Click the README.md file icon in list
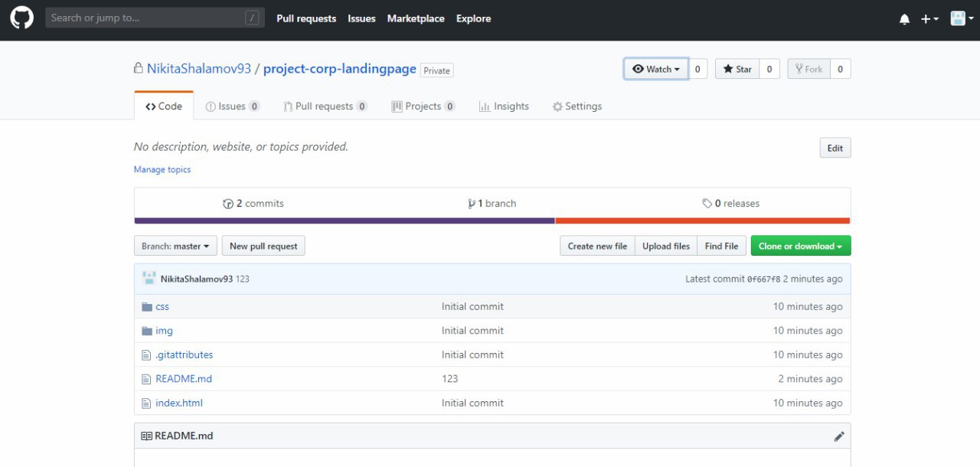The height and width of the screenshot is (467, 980). click(x=147, y=379)
